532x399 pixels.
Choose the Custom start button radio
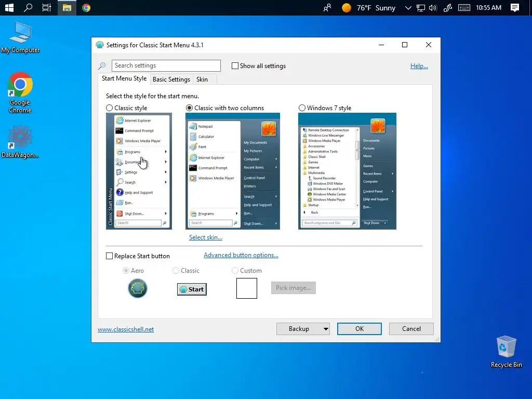(x=235, y=270)
